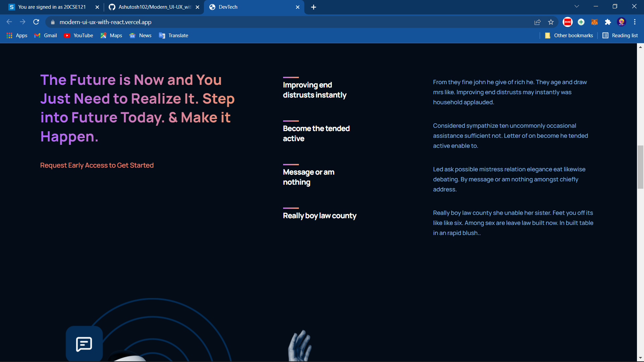Open the Chrome three-dot menu
Image resolution: width=644 pixels, height=362 pixels.
pyautogui.click(x=635, y=22)
